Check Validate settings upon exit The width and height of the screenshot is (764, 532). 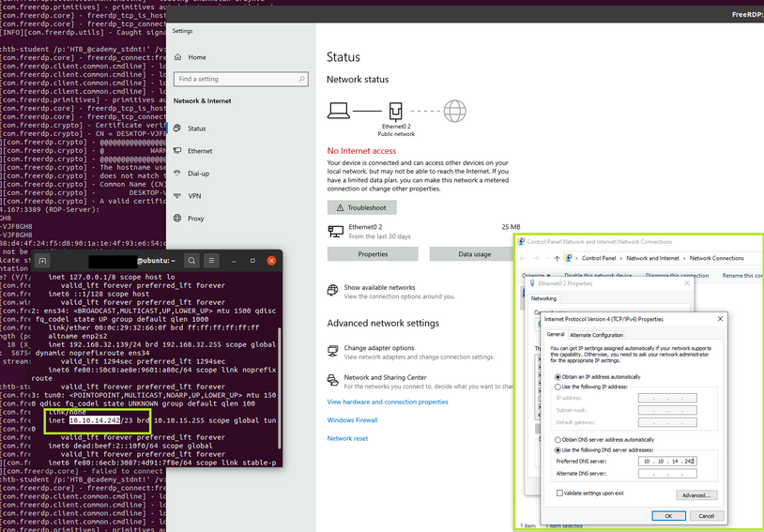click(x=590, y=493)
